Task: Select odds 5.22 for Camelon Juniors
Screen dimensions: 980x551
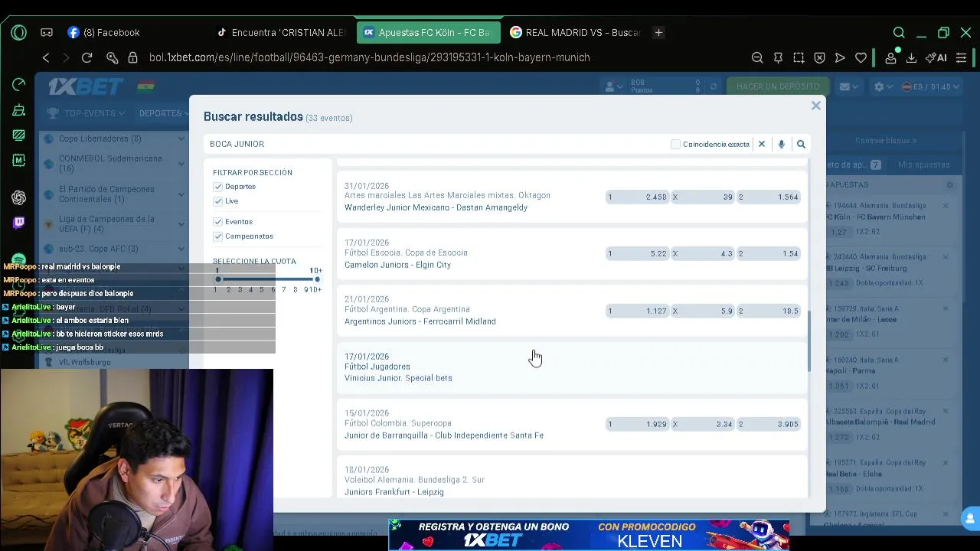Action: [x=637, y=254]
